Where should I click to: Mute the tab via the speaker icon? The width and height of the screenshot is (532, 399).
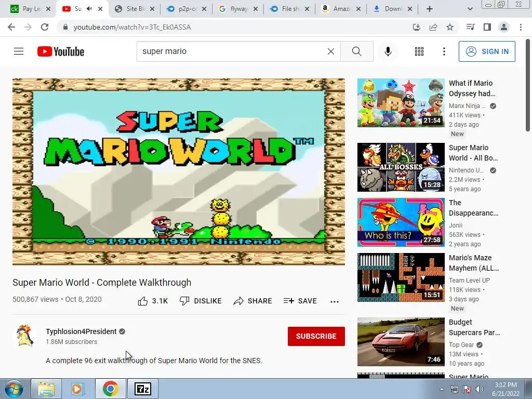89,9
